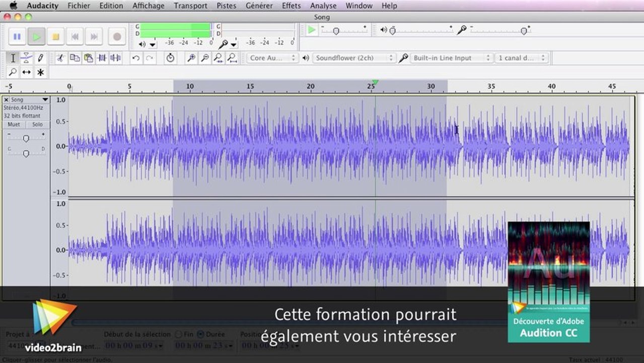Pause playback with the Pause button
644x363 pixels.
tap(17, 37)
